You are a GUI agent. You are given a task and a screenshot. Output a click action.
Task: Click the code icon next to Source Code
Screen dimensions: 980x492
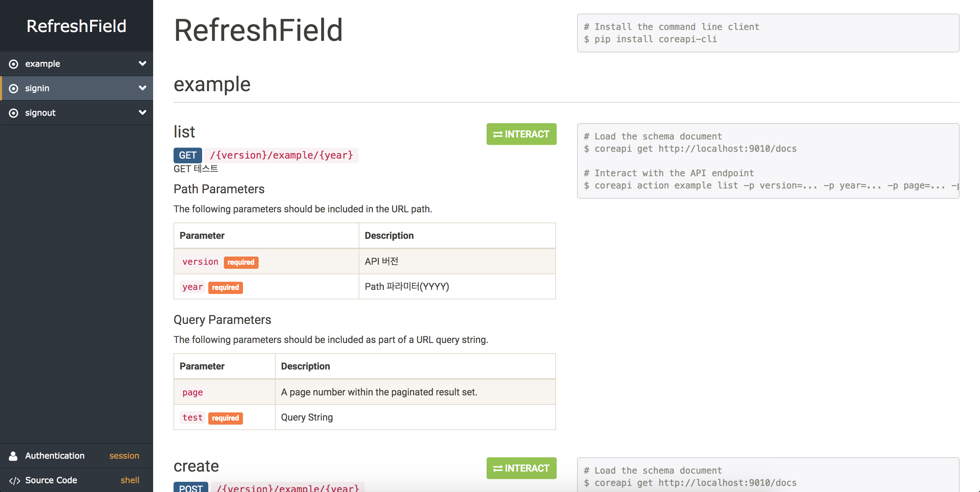point(14,480)
